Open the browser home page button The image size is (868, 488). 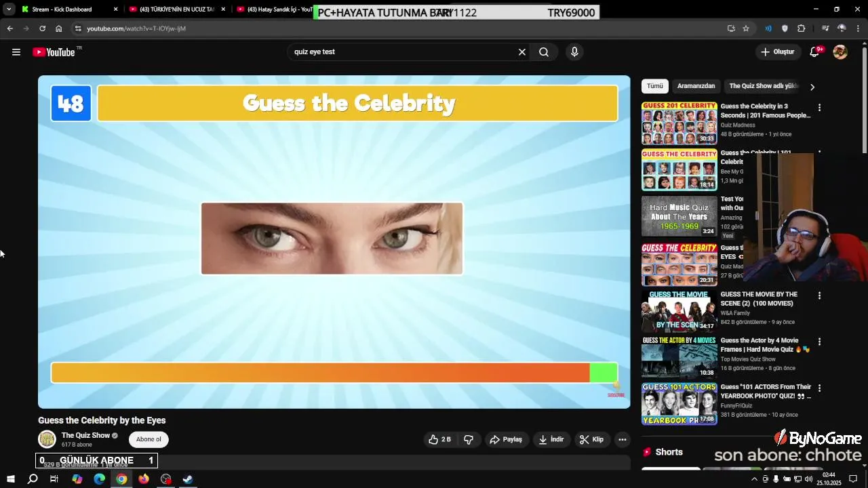[59, 28]
